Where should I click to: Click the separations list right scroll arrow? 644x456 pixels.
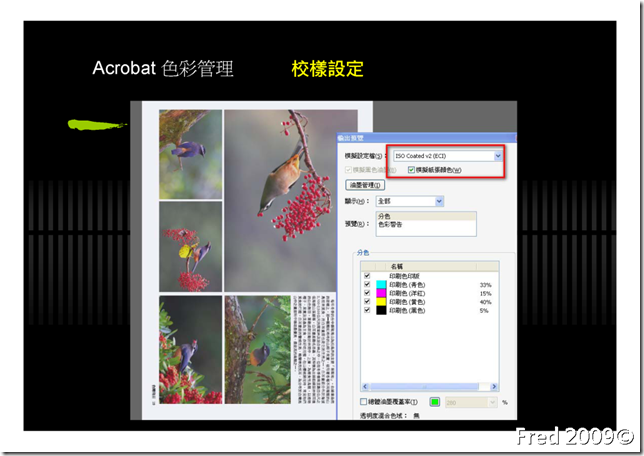tap(494, 387)
